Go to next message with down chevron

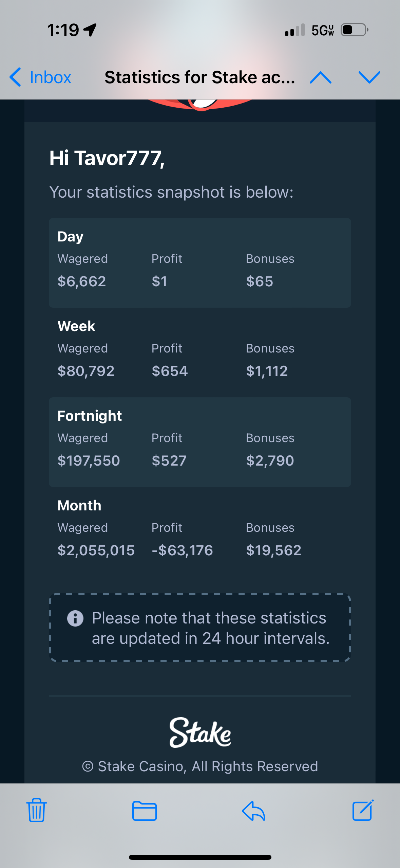click(369, 77)
